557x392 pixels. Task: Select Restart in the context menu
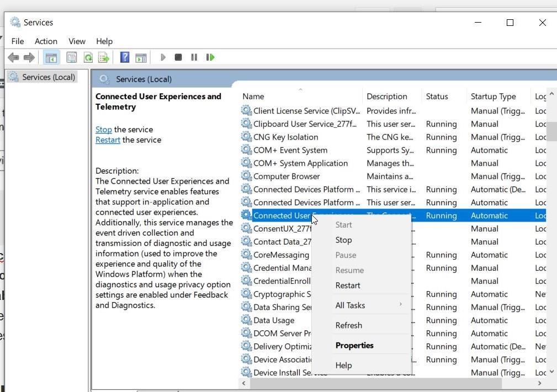(x=348, y=285)
